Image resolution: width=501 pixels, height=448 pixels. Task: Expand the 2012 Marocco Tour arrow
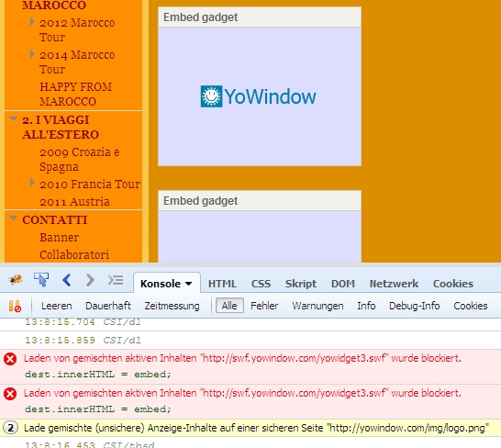[x=32, y=22]
